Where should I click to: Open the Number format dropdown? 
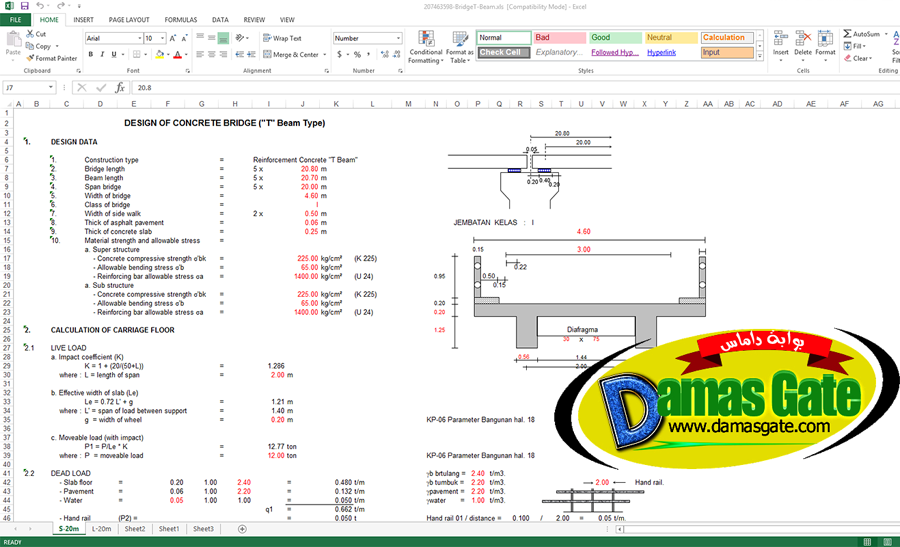[x=398, y=38]
